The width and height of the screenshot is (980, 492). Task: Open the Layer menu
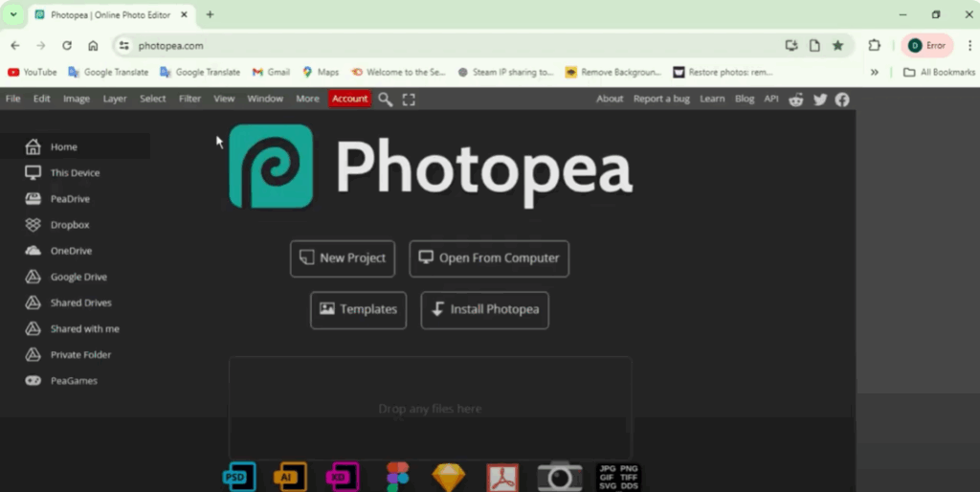(x=115, y=99)
